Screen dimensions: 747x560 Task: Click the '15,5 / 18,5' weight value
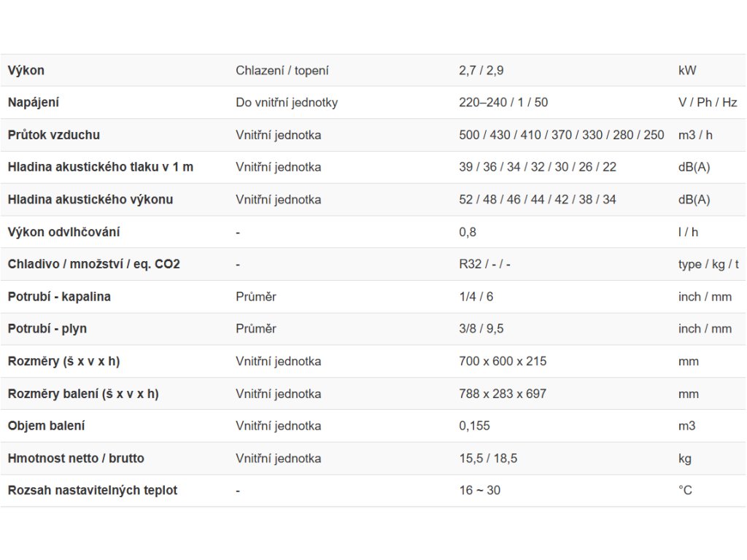point(488,459)
